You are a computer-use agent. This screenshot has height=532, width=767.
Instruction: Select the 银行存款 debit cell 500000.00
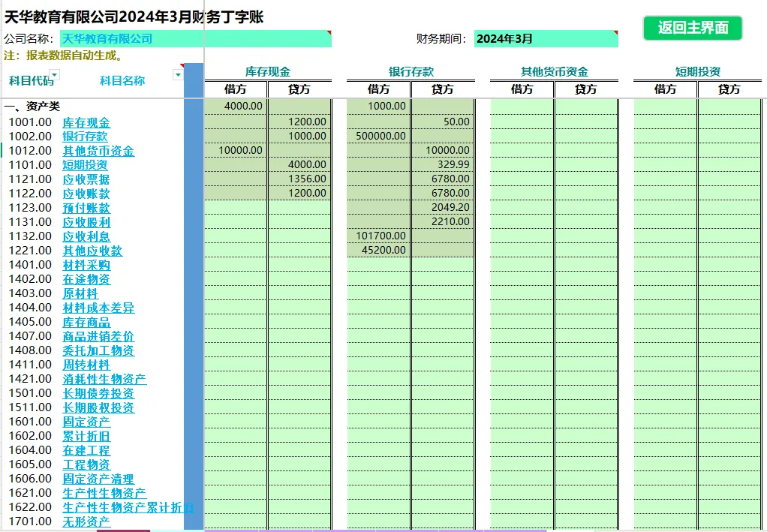[378, 136]
